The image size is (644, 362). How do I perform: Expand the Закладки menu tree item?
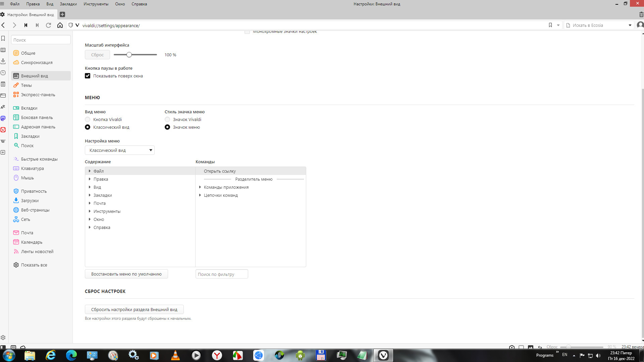pyautogui.click(x=90, y=195)
